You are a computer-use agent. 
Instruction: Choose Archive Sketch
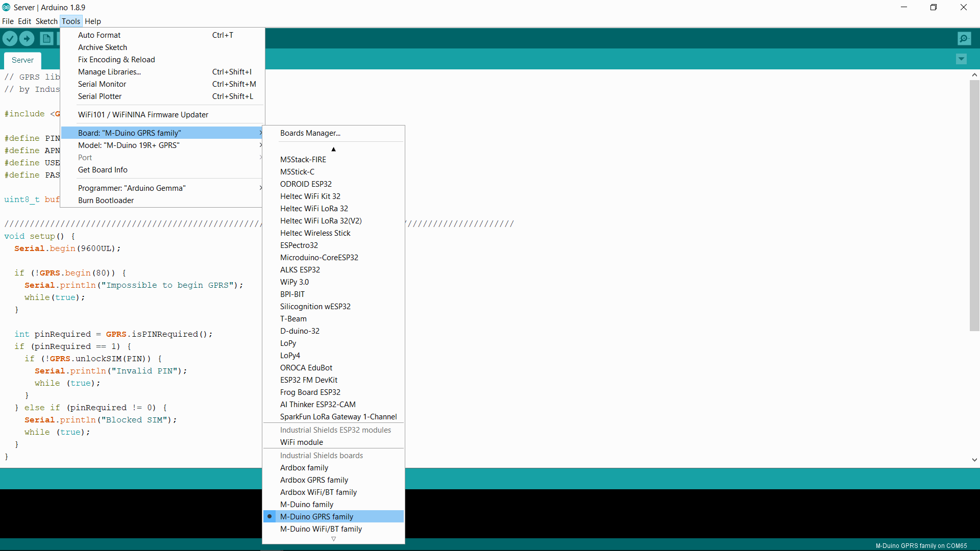pyautogui.click(x=162, y=47)
